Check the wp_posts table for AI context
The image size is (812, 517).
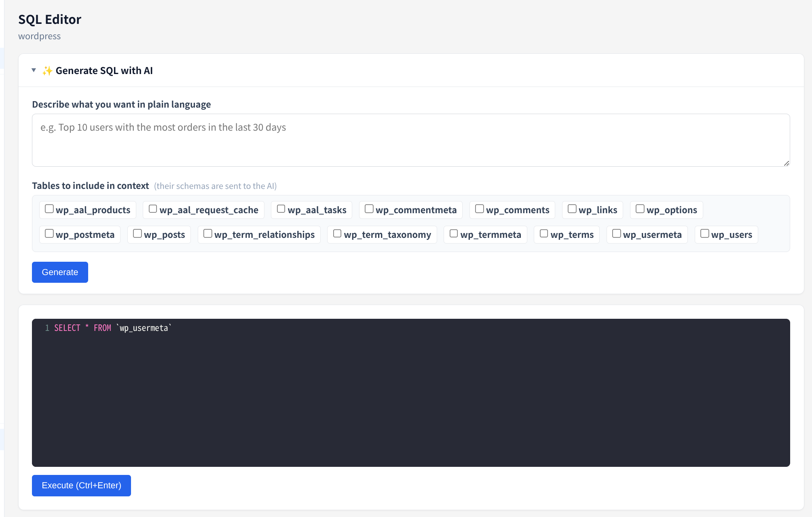point(137,233)
